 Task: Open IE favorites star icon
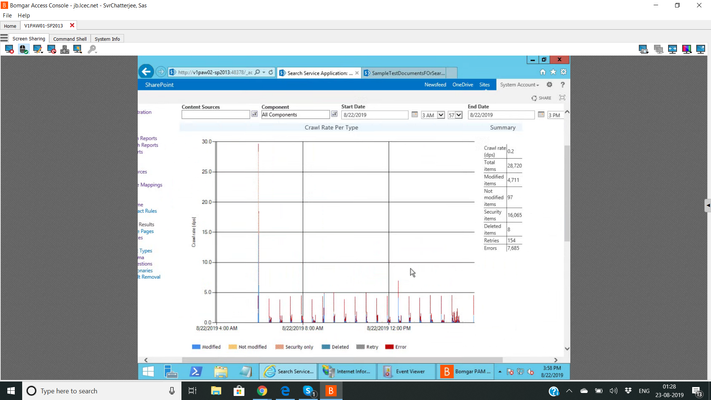point(553,72)
